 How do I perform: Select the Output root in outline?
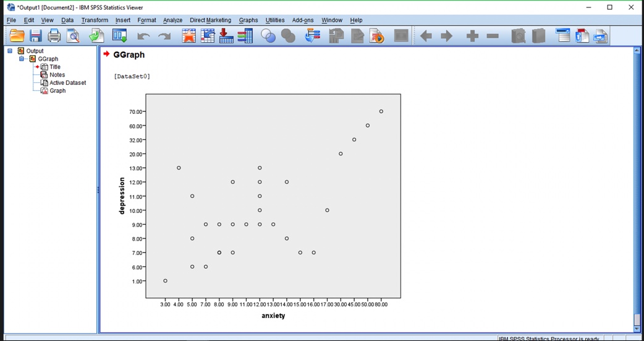[x=35, y=51]
